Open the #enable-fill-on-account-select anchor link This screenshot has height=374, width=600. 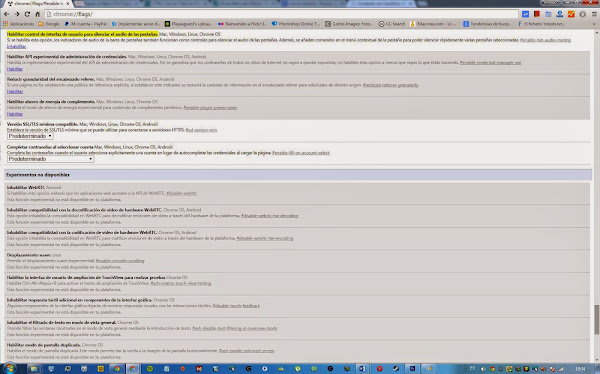point(301,153)
